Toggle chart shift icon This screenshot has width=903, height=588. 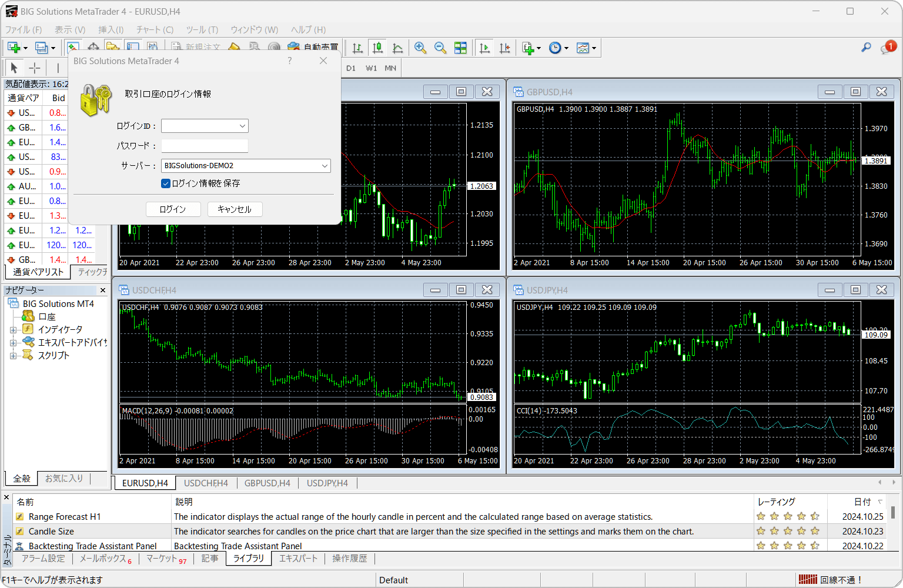pos(504,48)
